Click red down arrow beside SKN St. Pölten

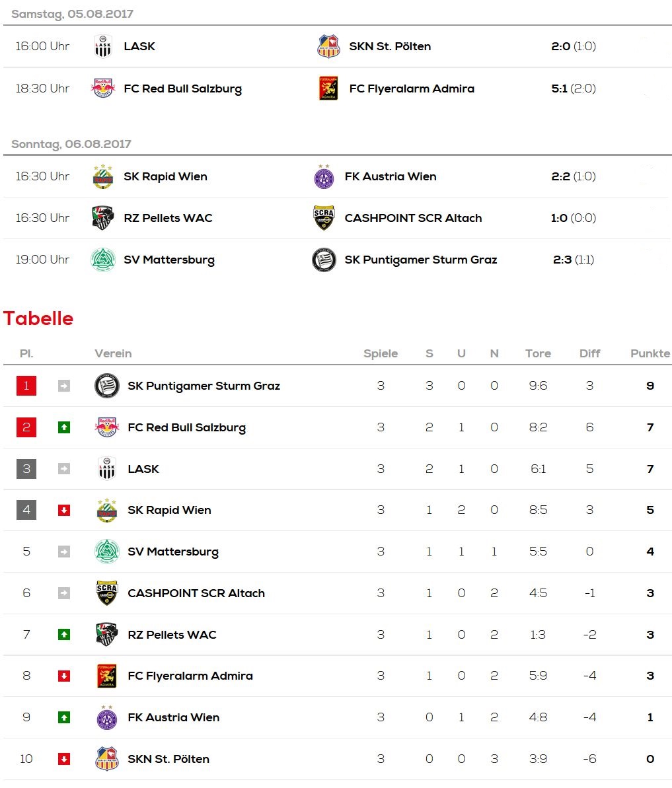64,759
